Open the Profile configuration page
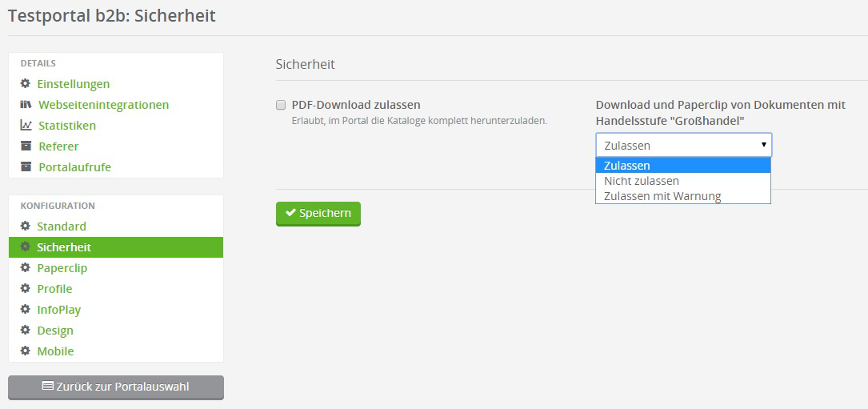868x409 pixels. (x=54, y=289)
